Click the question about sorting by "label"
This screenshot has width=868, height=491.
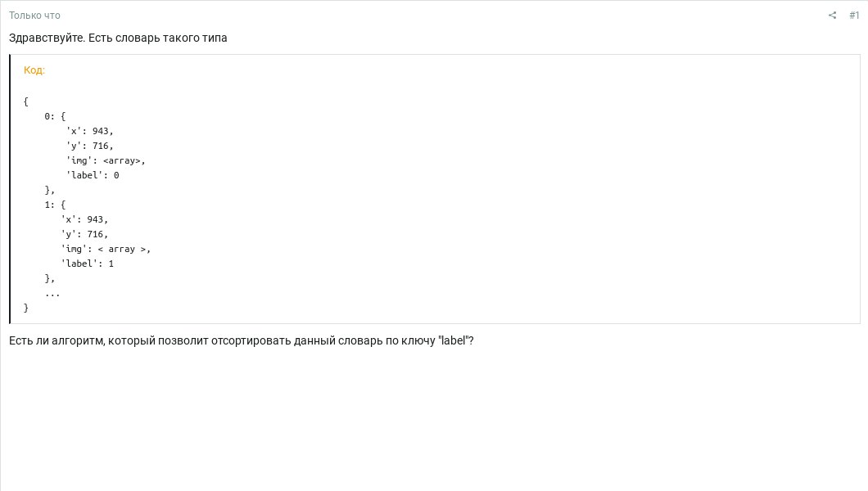pyautogui.click(x=242, y=340)
